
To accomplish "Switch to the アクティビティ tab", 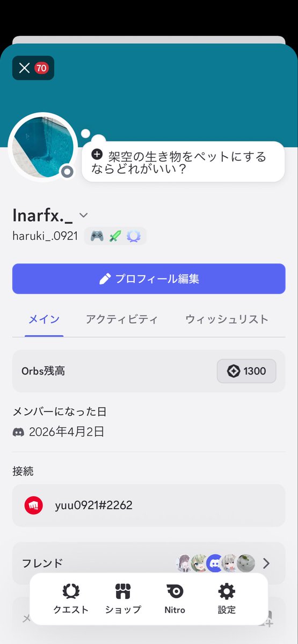I will point(122,319).
